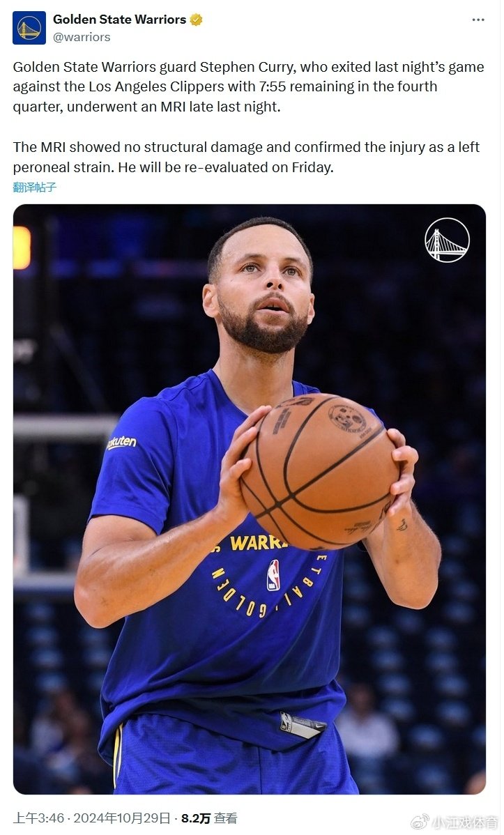
Task: Open the Golden State Warriors account name
Action: (119, 20)
